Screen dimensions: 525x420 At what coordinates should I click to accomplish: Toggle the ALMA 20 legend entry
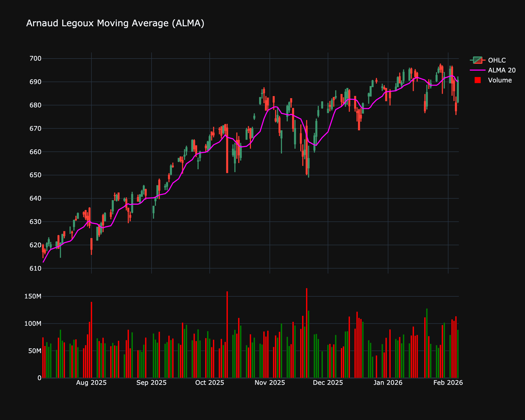502,70
